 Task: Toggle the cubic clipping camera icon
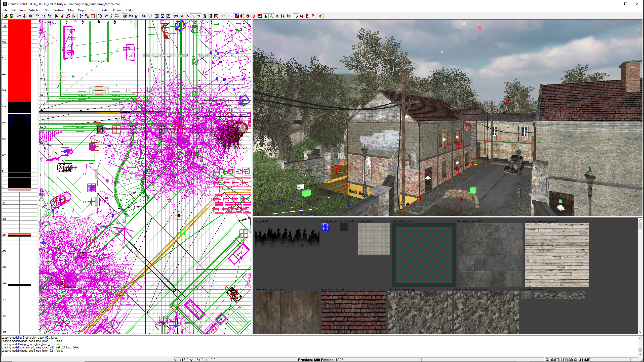coord(125,16)
